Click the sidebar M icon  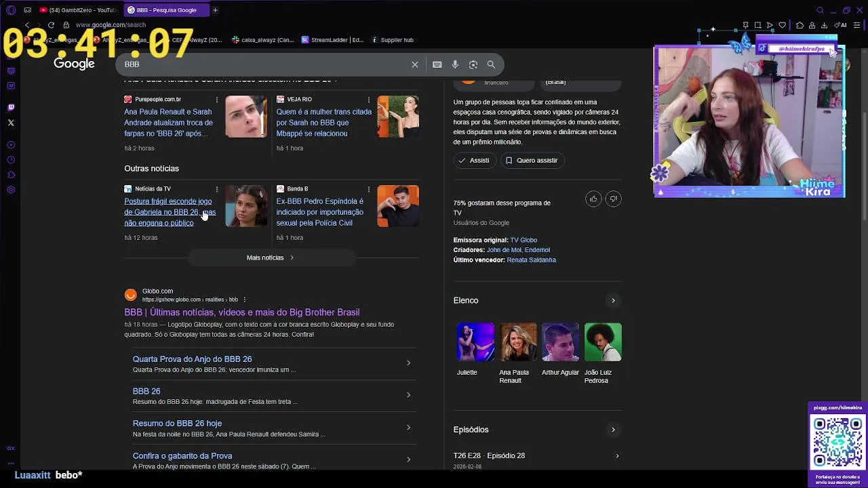pos(11,85)
